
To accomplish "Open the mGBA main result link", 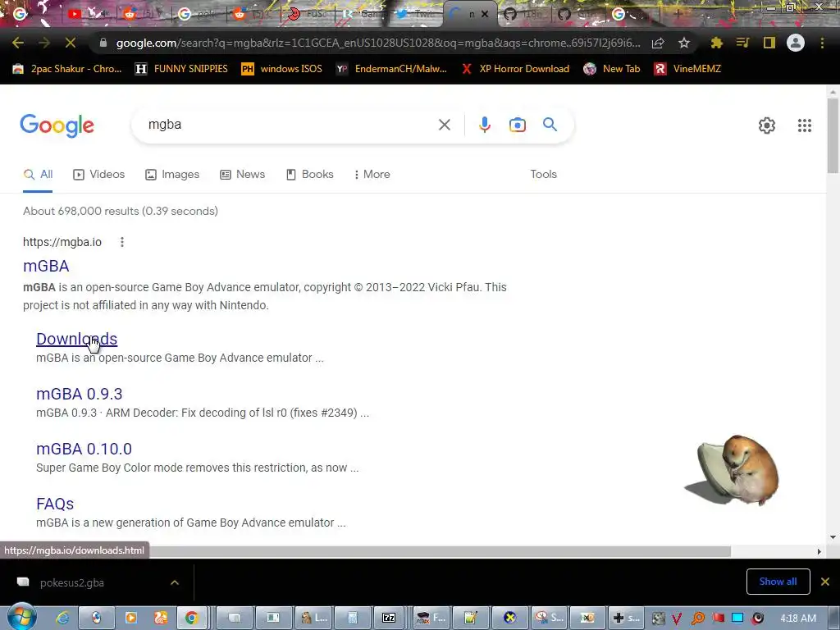I will pos(46,267).
